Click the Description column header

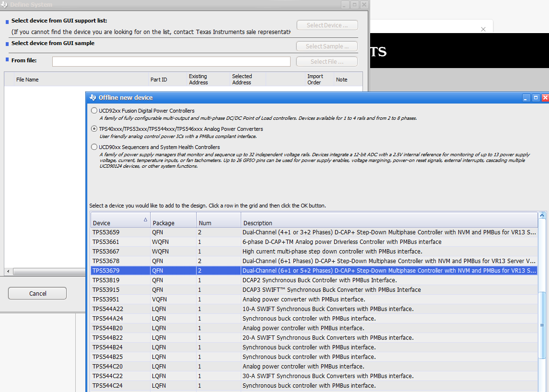click(389, 220)
